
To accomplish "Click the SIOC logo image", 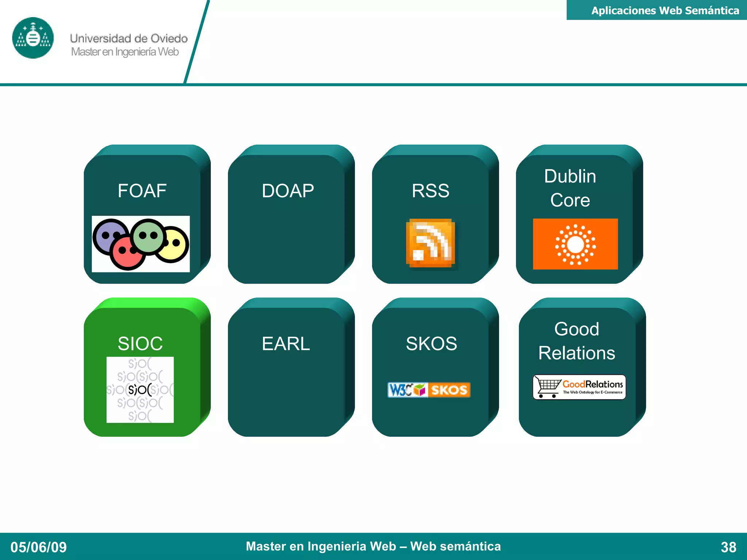I will pos(140,389).
